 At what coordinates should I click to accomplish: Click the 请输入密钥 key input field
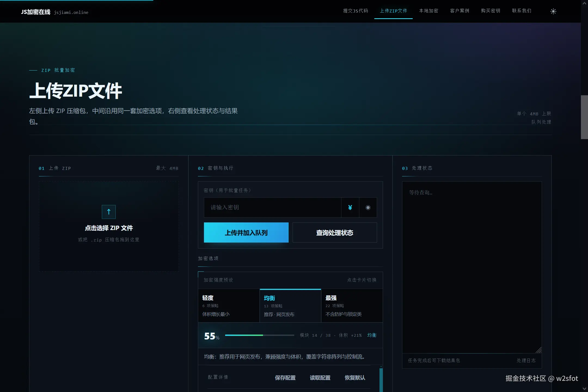click(272, 207)
